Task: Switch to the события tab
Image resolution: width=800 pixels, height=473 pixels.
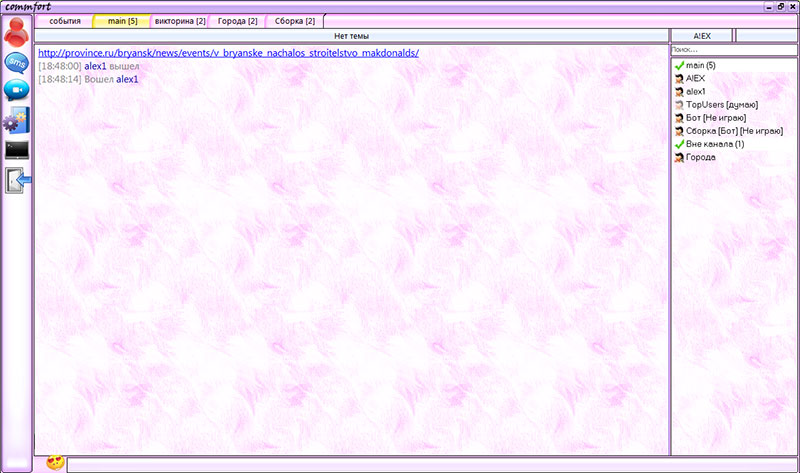Action: (64, 21)
